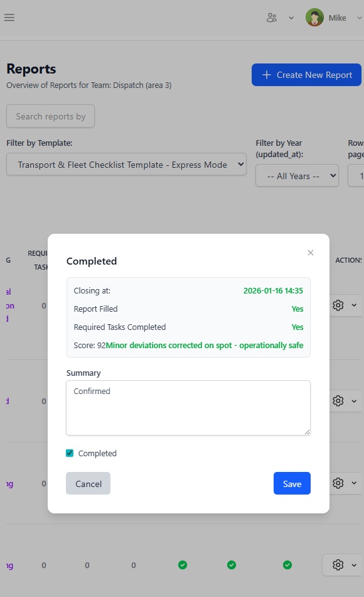
Task: Click the team users icon
Action: coord(272,18)
